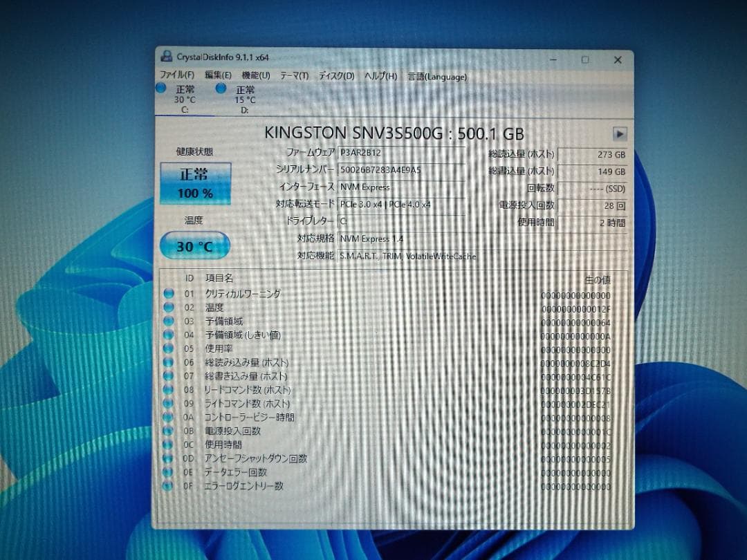The width and height of the screenshot is (747, 560).
Task: Click the blue dot beside クリティカルワーニング
Action: coord(168,293)
